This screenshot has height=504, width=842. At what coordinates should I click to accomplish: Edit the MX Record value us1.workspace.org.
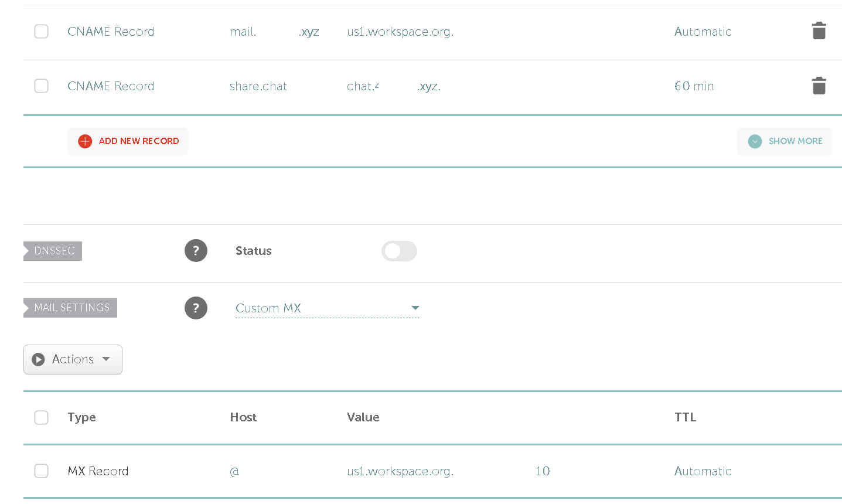400,471
